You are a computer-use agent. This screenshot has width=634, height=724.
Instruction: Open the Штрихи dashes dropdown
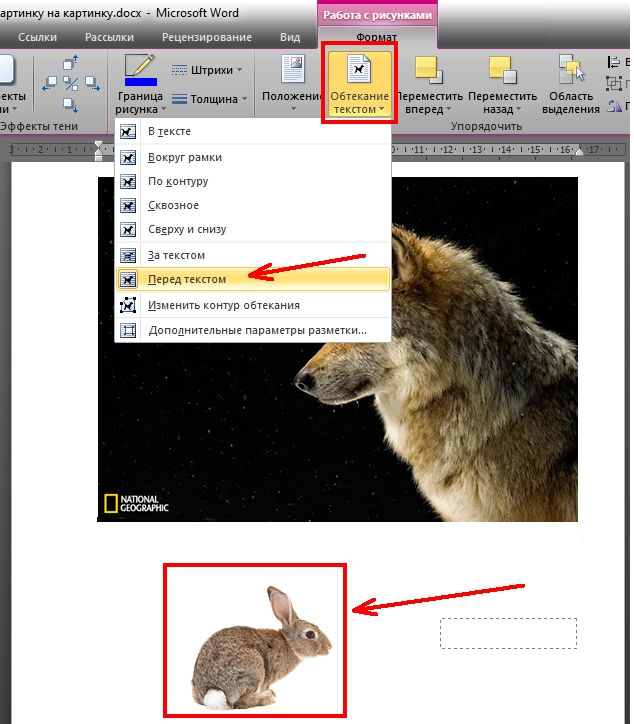(206, 70)
